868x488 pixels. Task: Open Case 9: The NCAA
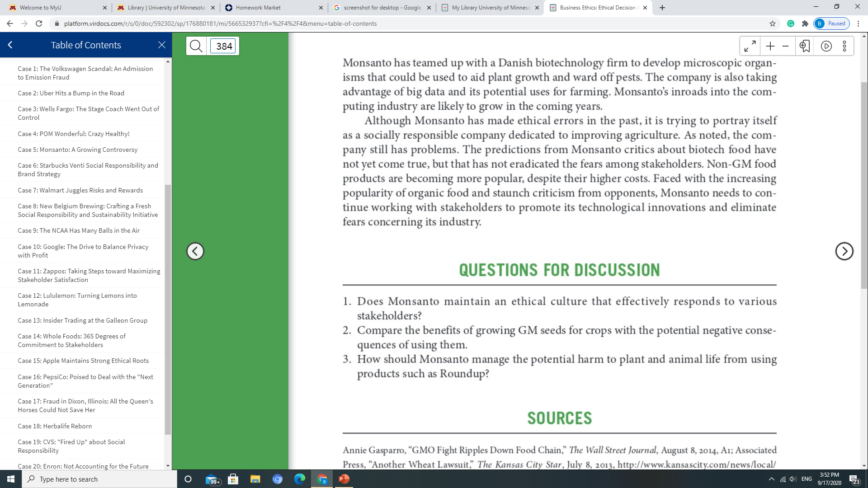coord(79,230)
